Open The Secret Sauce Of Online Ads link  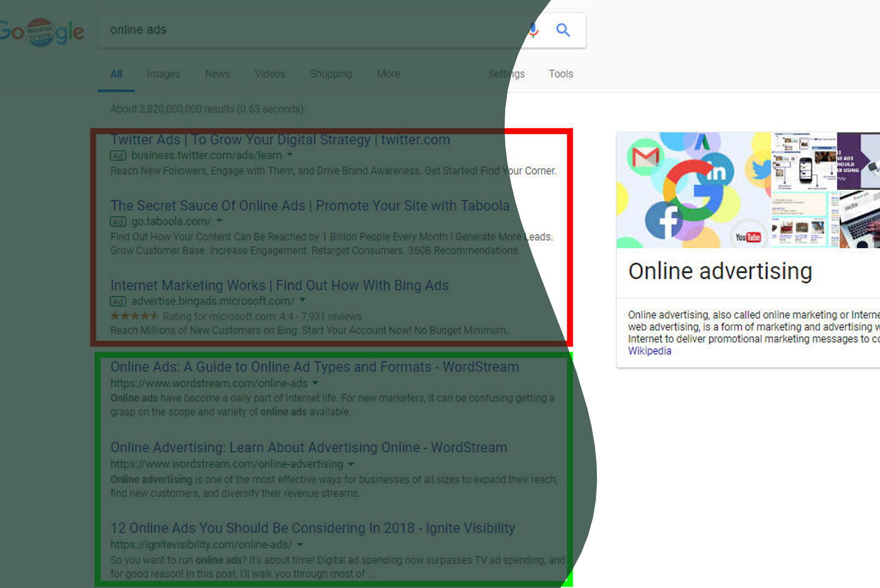pyautogui.click(x=310, y=206)
